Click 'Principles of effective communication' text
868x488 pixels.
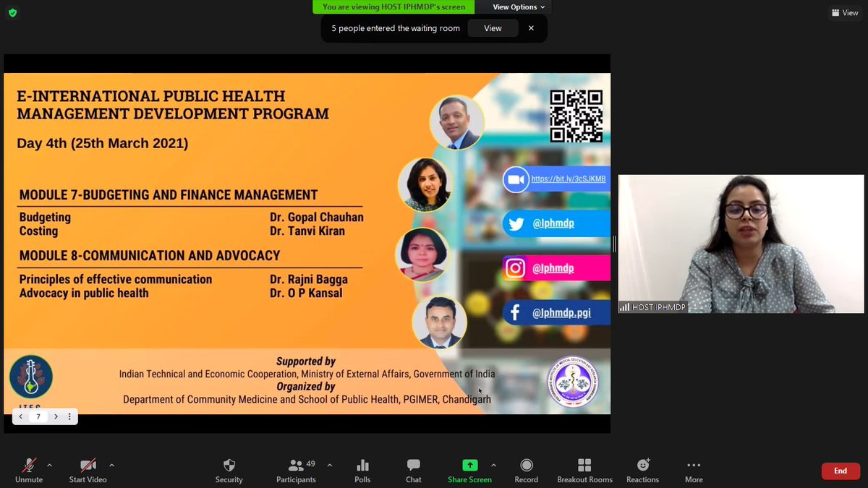(116, 279)
